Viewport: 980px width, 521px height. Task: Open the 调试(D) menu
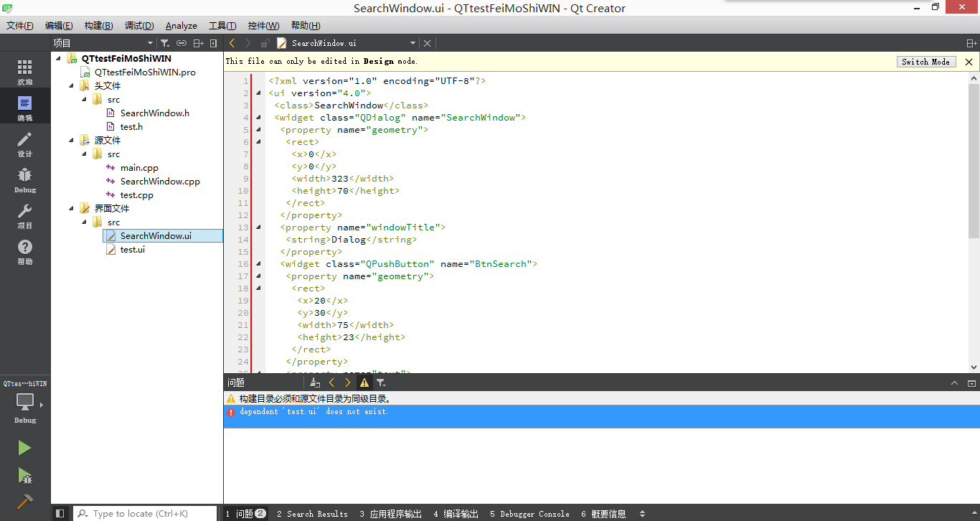point(139,26)
